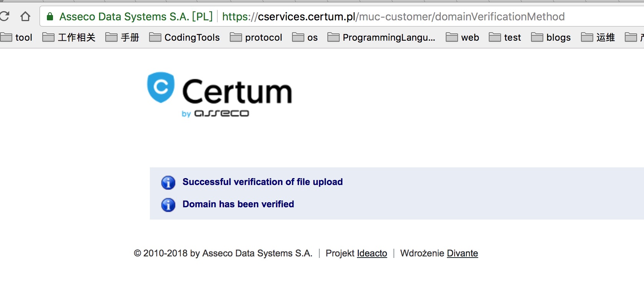Select 'Domain has been verified' text
The image size is (644, 304).
click(238, 204)
